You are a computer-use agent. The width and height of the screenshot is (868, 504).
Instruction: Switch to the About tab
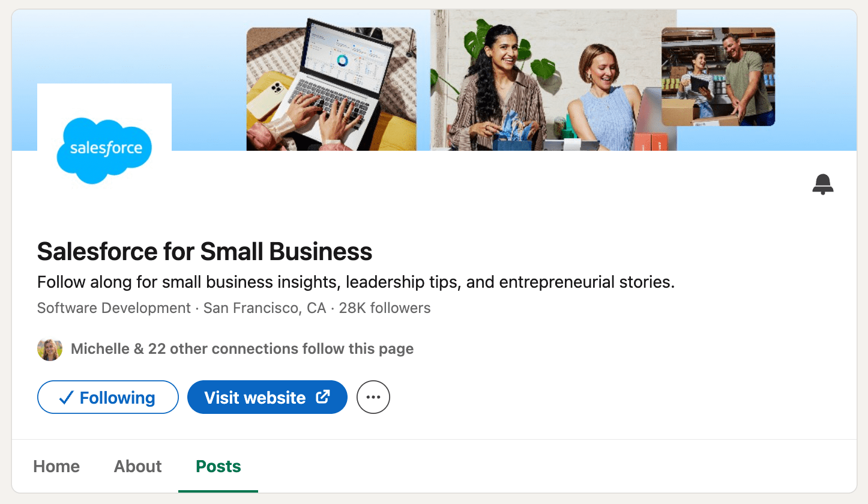coord(137,466)
